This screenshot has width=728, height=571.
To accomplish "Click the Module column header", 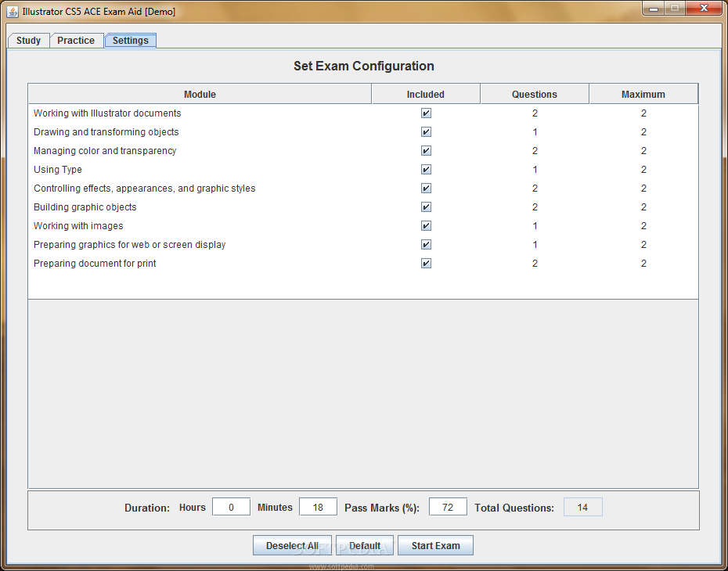I will coord(200,94).
